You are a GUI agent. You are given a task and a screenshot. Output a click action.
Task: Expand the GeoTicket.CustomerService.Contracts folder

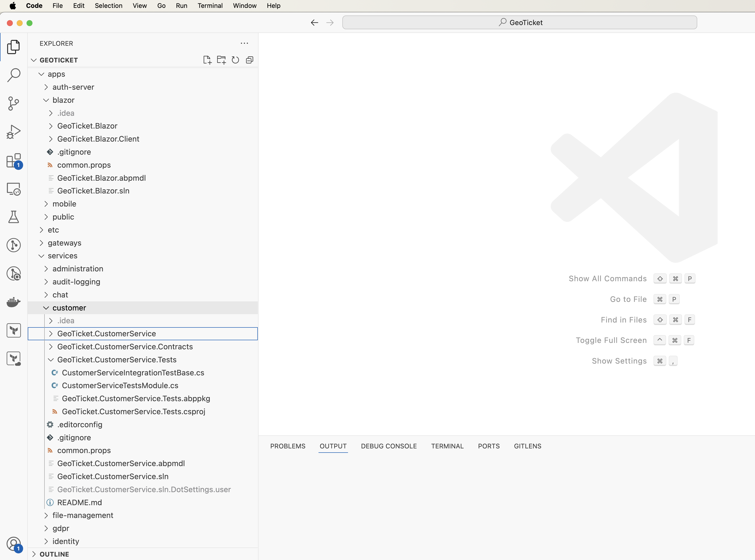tap(125, 346)
